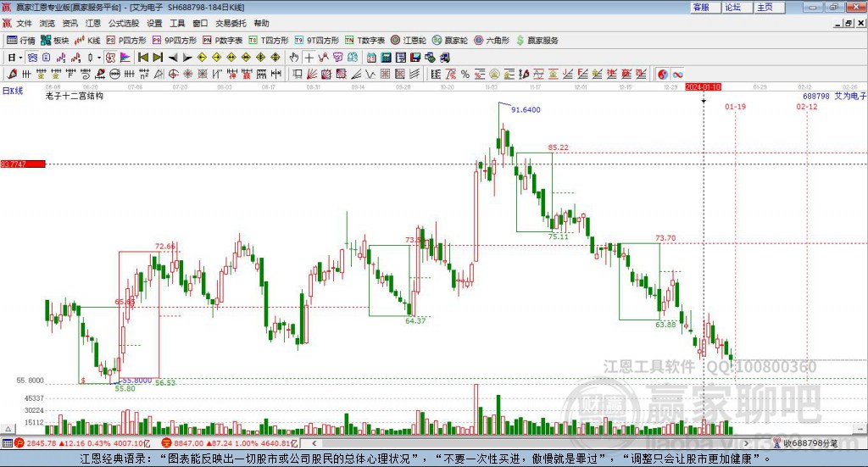
Task: Click the grid icon in the status bar
Action: click(x=7, y=443)
